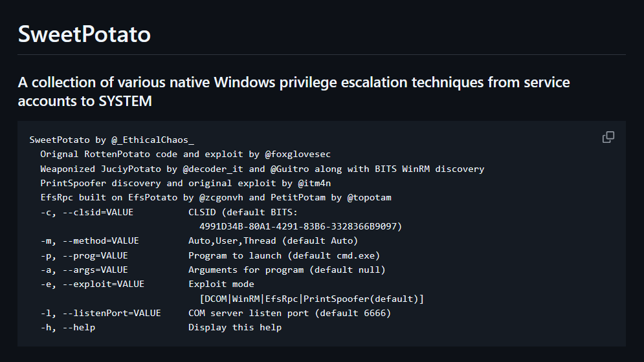Image resolution: width=644 pixels, height=362 pixels.
Task: Click the SweetPotato heading
Action: point(84,34)
